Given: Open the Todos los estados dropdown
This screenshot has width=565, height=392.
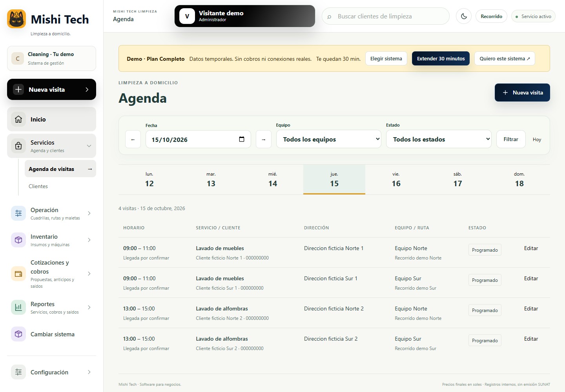Looking at the screenshot, I should (x=439, y=139).
